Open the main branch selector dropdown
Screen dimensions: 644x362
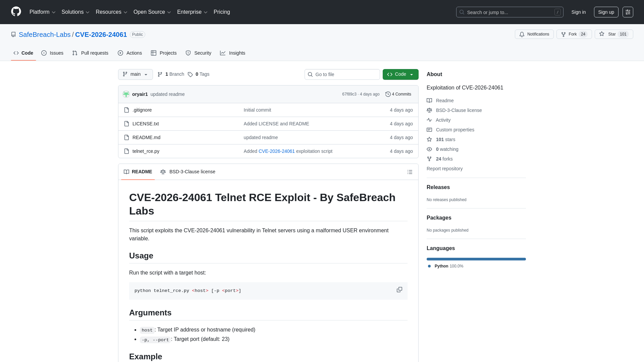(135, 74)
